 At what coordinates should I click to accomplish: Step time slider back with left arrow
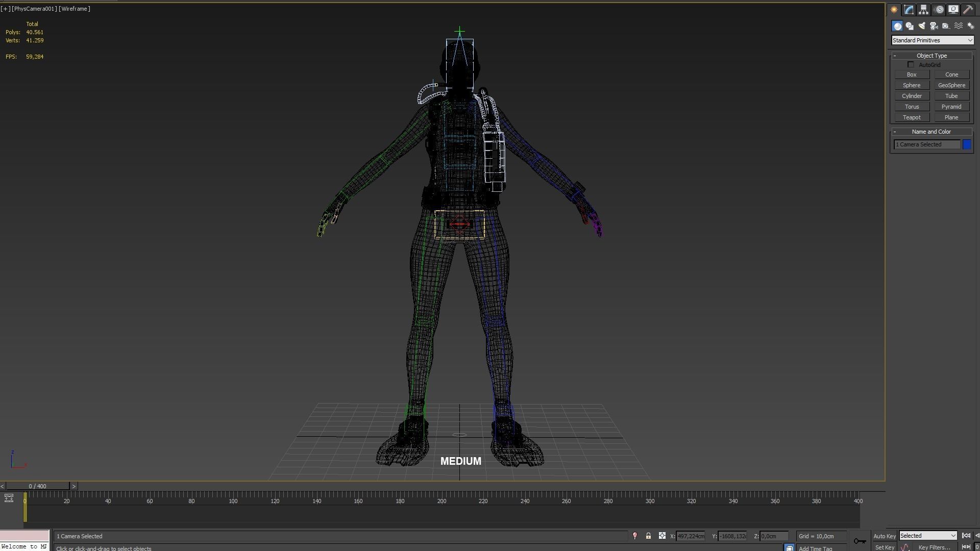(x=3, y=486)
